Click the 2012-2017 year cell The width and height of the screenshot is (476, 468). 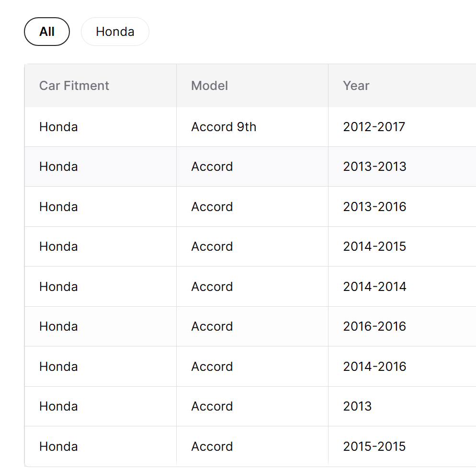point(374,127)
